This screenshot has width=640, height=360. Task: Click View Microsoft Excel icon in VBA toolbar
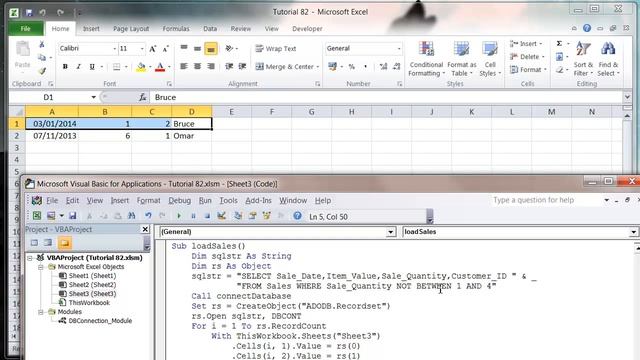(37, 216)
